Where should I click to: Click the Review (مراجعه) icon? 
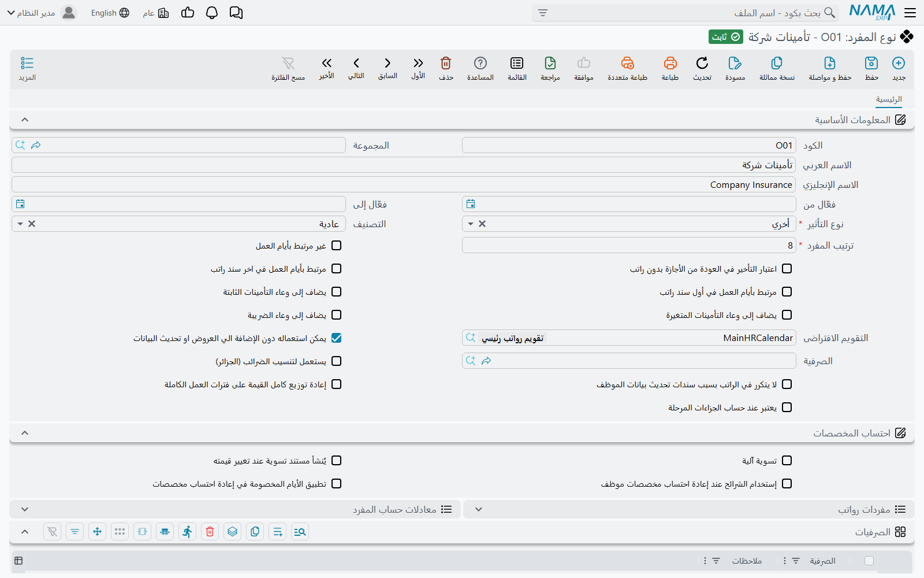550,63
